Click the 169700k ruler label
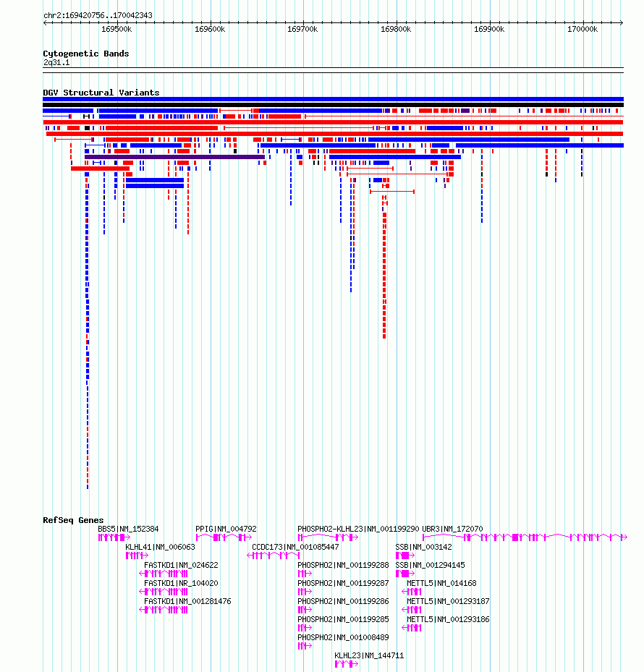644x672 pixels. pos(302,29)
